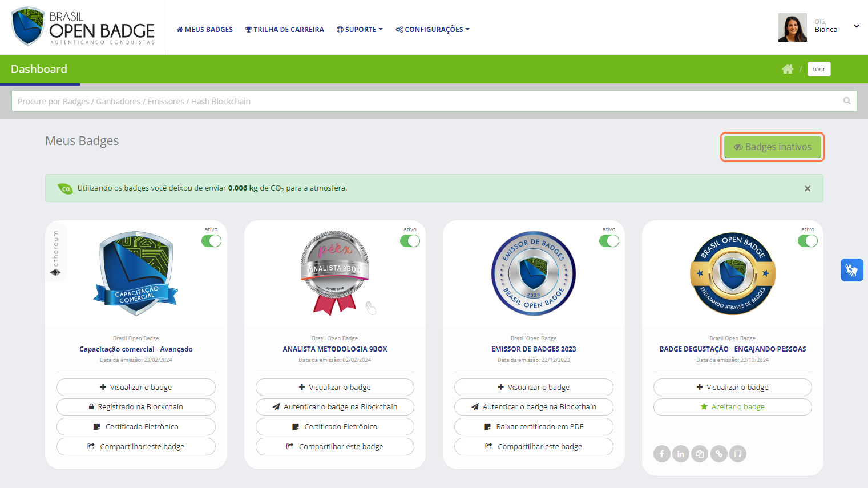Screen dimensions: 868x488
Task: Open Certificado Eletrônico for Analista 9BOX
Action: tap(335, 426)
